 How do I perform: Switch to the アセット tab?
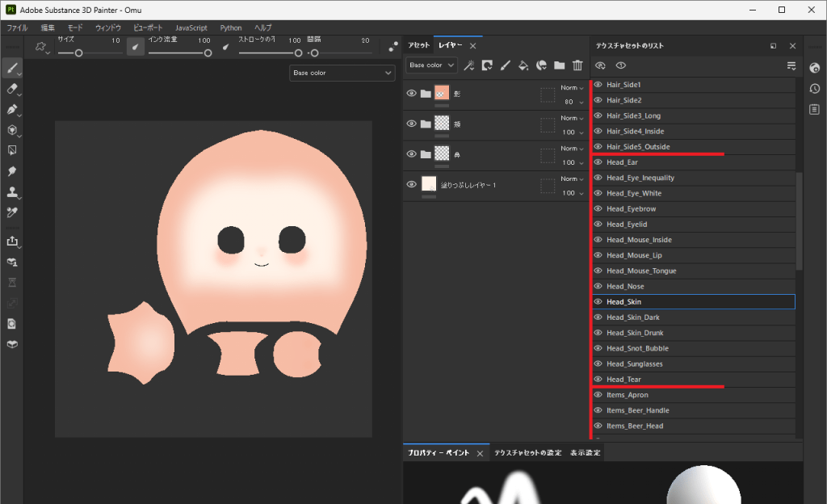click(418, 46)
